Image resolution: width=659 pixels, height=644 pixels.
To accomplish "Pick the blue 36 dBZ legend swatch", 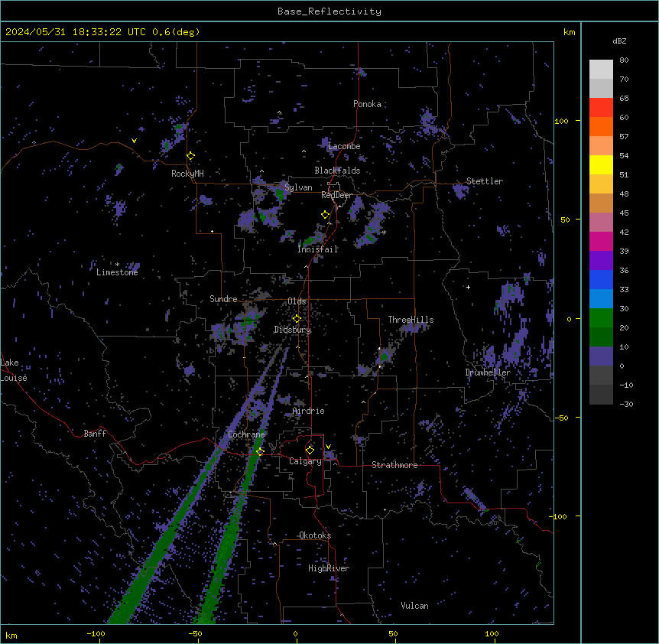I will 601,279.
